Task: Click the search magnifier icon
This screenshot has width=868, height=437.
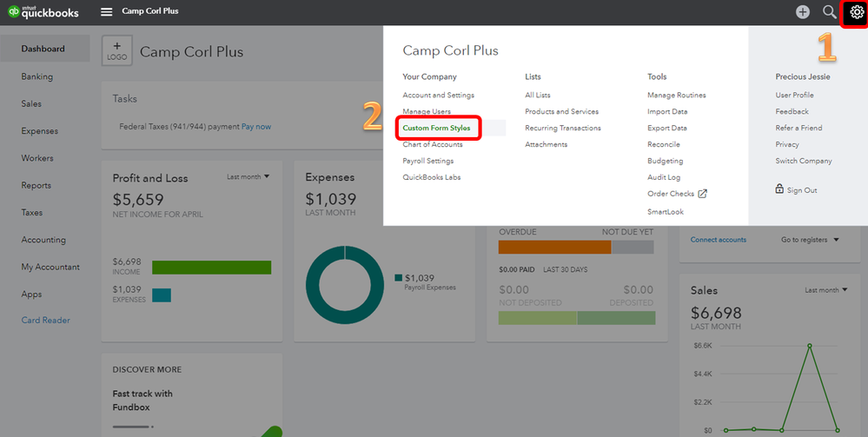Action: [x=829, y=12]
